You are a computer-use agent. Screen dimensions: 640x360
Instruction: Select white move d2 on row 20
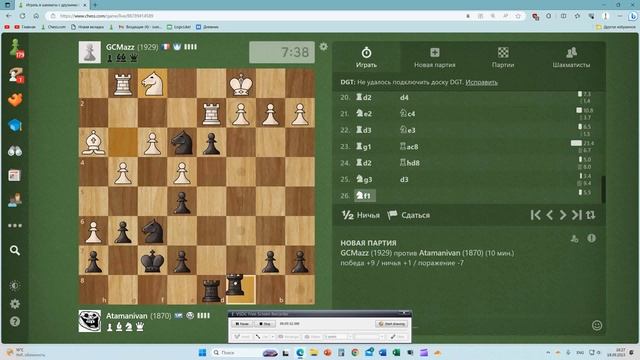(364, 98)
